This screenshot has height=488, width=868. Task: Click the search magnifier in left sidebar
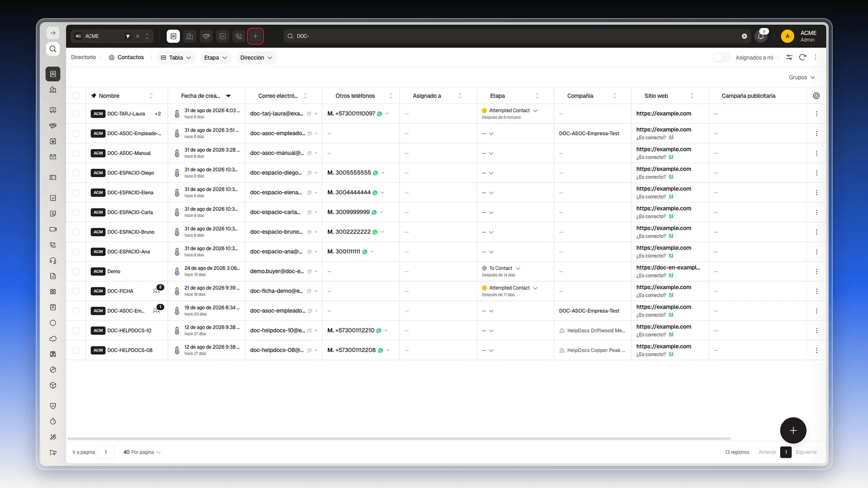click(x=53, y=49)
